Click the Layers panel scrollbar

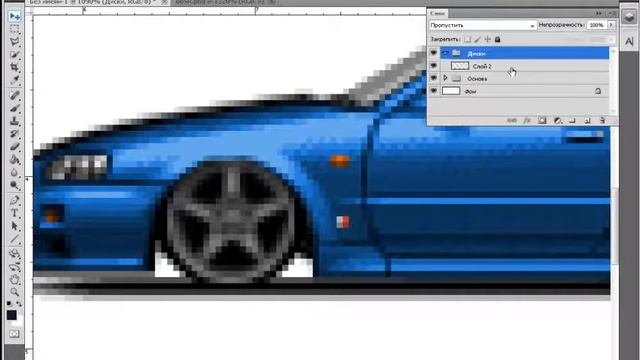pos(613,80)
